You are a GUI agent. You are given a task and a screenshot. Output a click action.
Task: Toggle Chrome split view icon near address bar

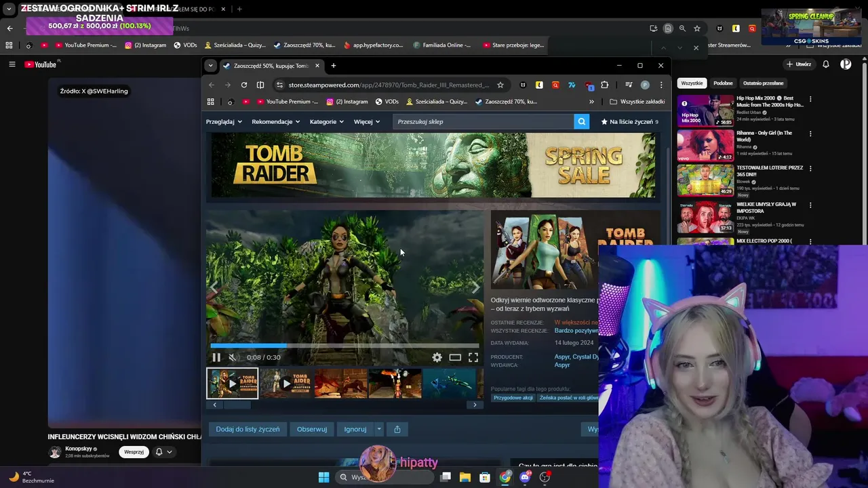pyautogui.click(x=260, y=85)
